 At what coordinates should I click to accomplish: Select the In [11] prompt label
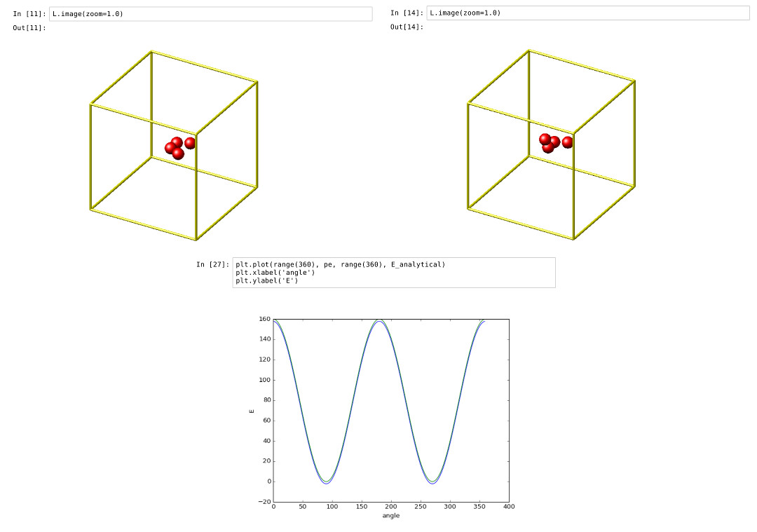coord(29,14)
